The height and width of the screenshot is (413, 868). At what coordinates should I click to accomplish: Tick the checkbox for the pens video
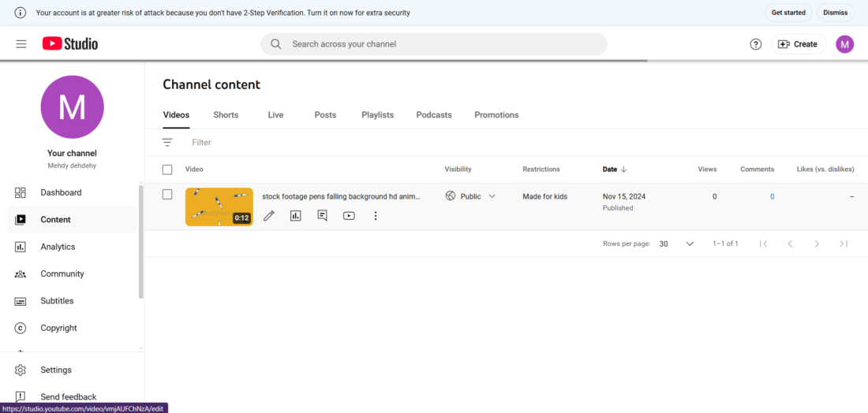(x=167, y=195)
